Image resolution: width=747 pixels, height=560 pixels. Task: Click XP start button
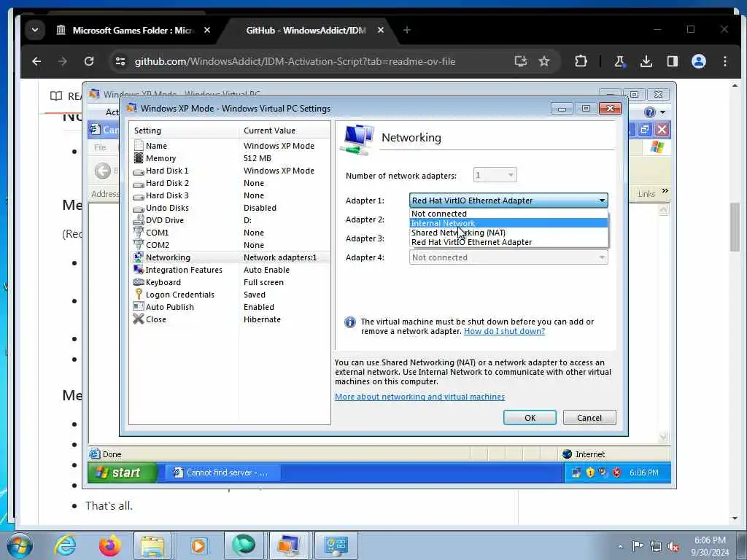123,472
